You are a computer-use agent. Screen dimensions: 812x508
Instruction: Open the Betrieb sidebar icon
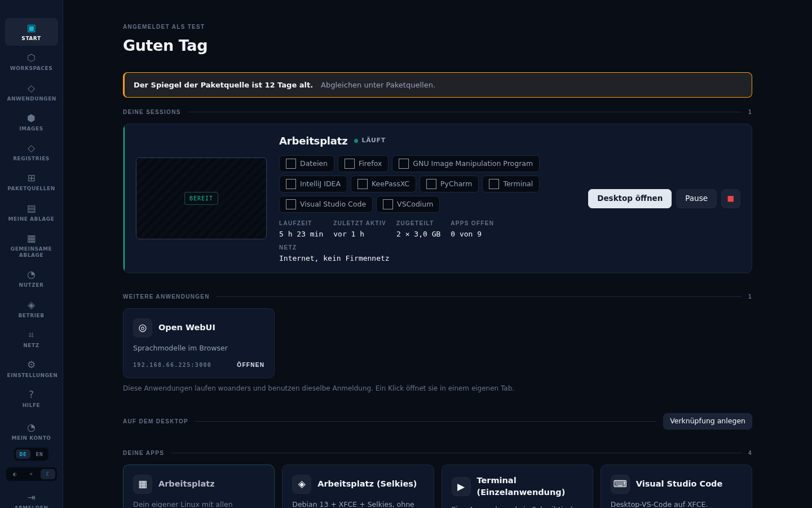pyautogui.click(x=31, y=305)
